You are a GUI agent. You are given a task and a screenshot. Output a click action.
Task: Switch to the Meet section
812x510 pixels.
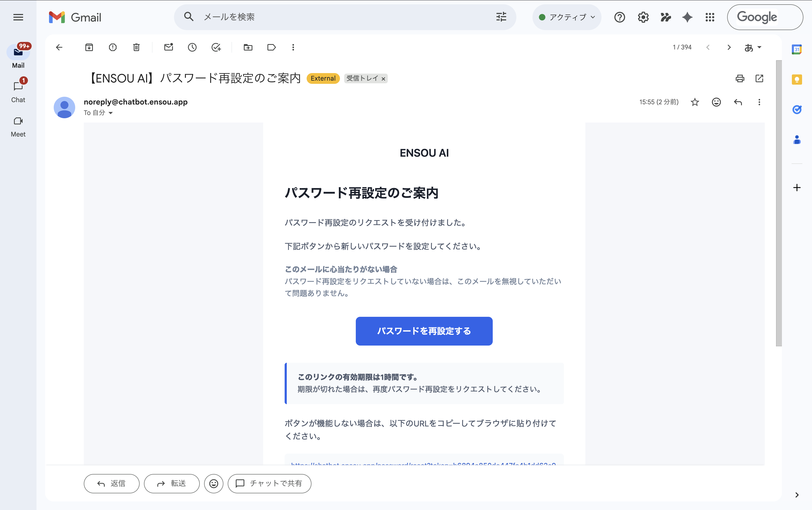click(x=18, y=127)
